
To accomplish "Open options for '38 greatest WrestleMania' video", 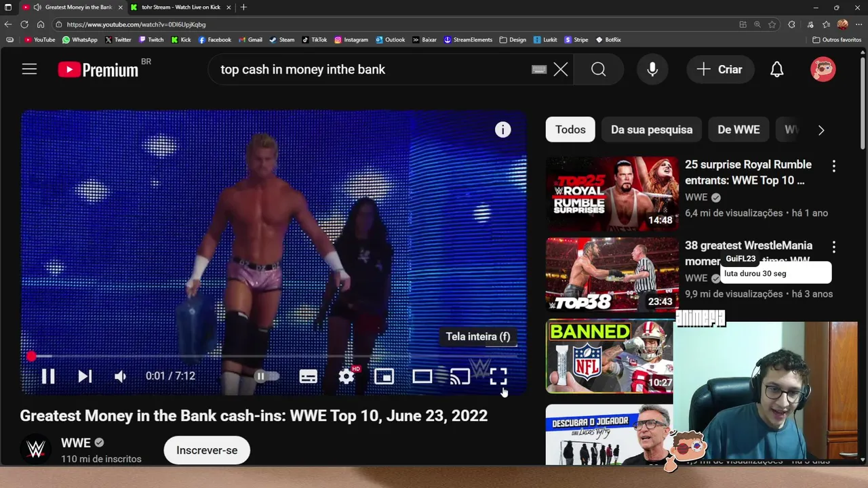I will 833,247.
